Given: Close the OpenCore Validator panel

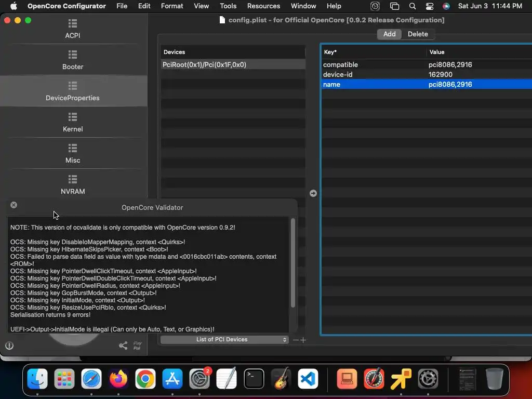Looking at the screenshot, I should [x=14, y=205].
